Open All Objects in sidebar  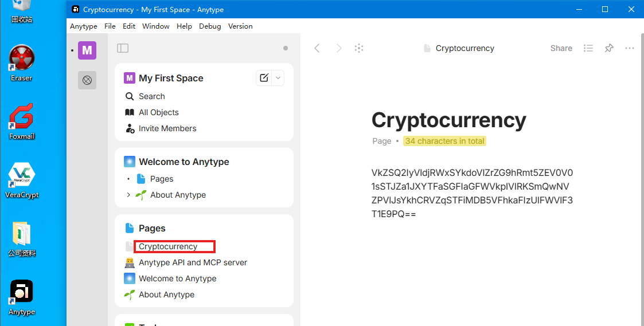click(158, 112)
